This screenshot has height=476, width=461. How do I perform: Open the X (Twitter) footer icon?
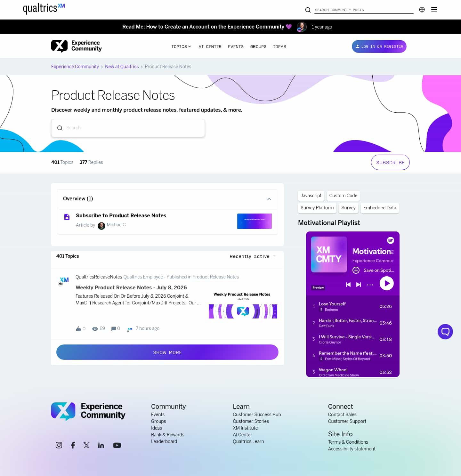point(86,445)
